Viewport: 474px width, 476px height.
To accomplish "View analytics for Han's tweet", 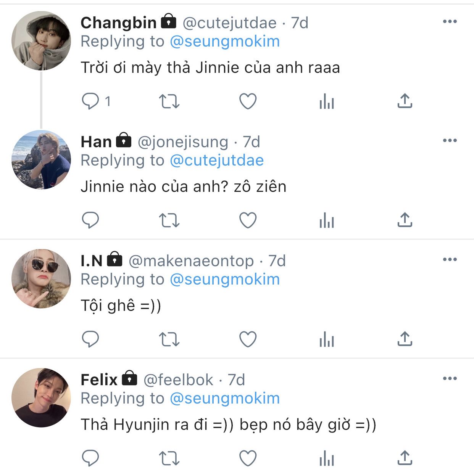I will click(327, 221).
